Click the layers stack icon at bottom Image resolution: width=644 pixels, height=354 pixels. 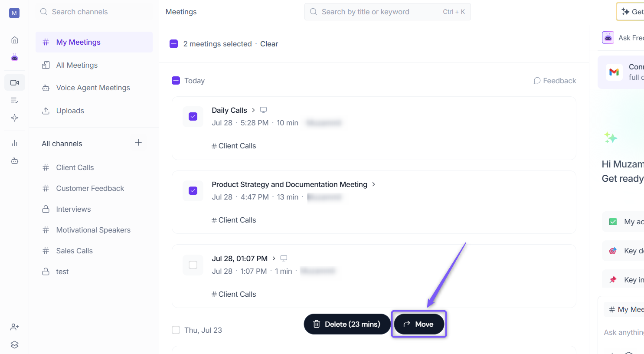click(x=15, y=345)
